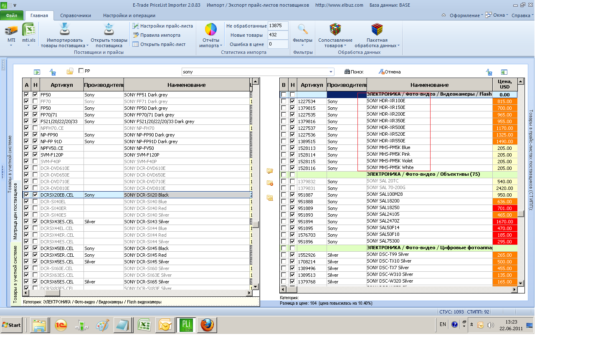Open the mti.xls Excel price file

coord(29,30)
